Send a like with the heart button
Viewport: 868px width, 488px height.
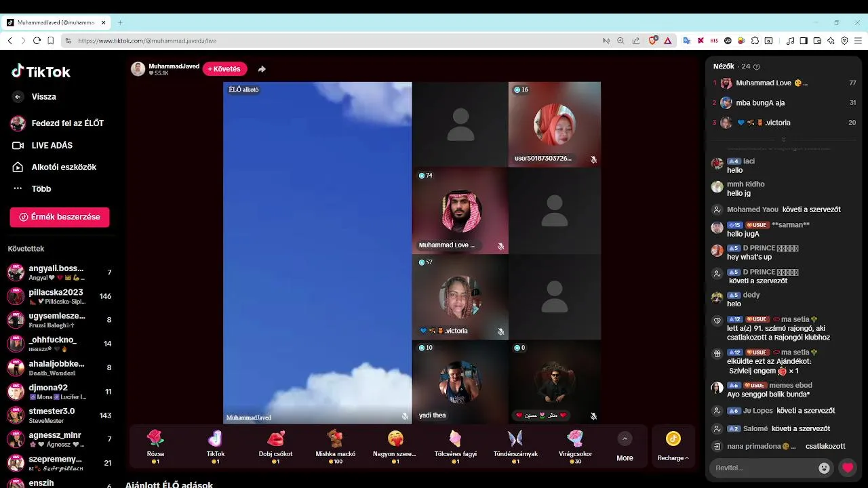848,468
